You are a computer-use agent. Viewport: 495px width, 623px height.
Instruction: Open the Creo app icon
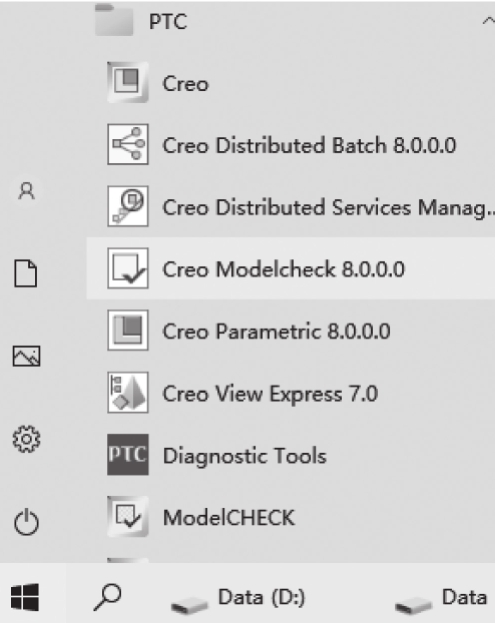[128, 82]
